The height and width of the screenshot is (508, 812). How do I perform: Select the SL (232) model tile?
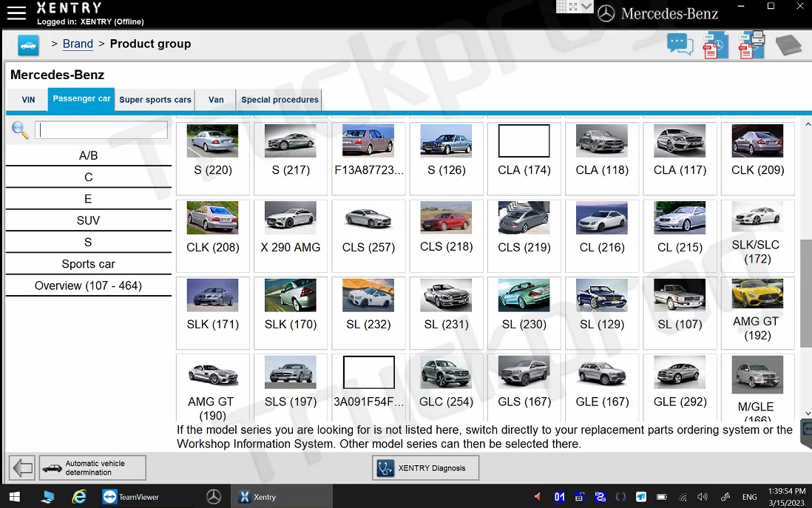pos(369,313)
